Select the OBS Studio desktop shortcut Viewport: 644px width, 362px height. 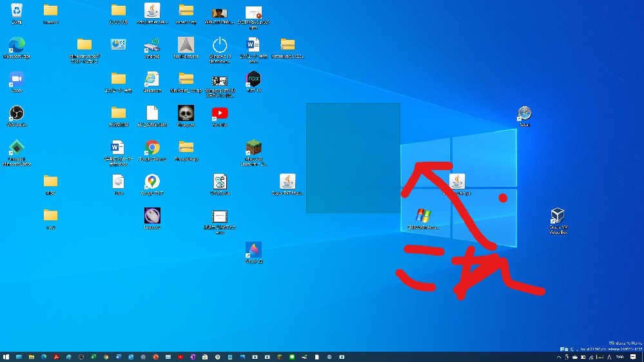[16, 116]
